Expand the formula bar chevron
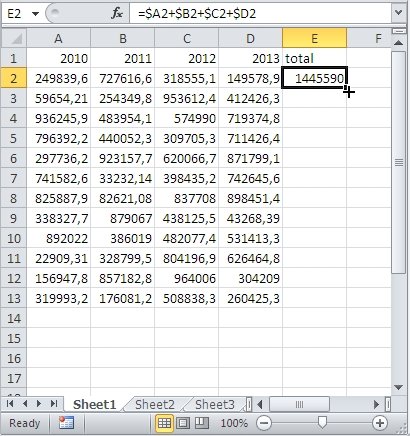This screenshot has width=410, height=436. click(x=398, y=13)
